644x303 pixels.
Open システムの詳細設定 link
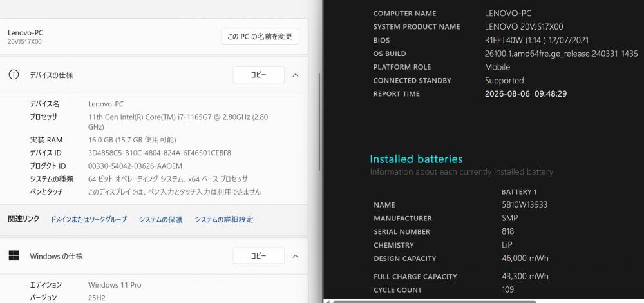point(224,220)
